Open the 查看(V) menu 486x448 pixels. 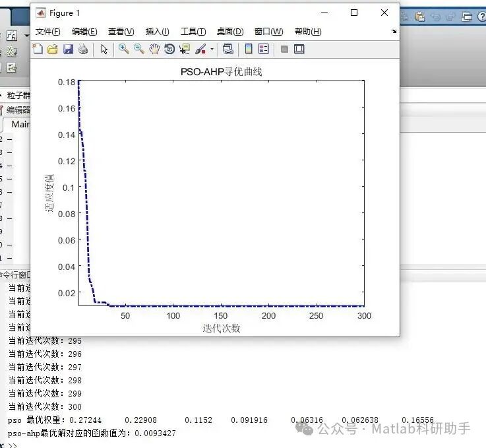tap(121, 31)
